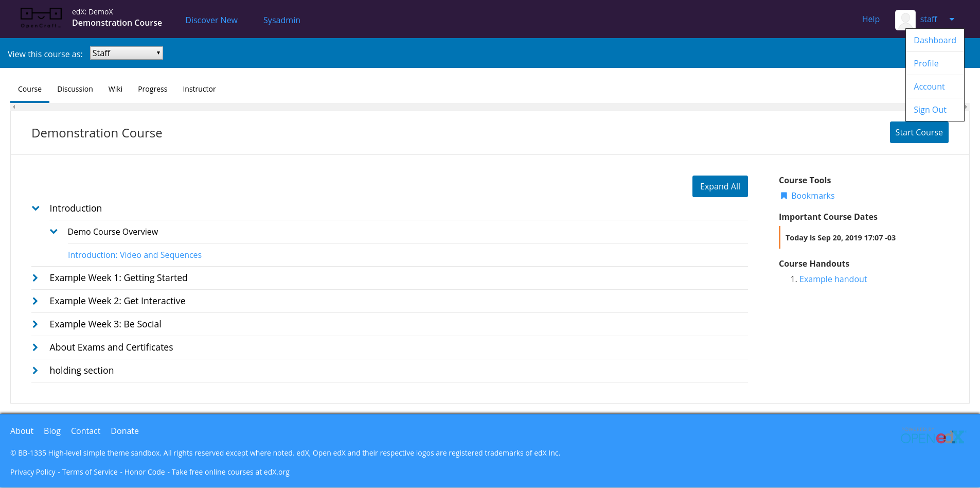Click the Help link
This screenshot has height=488, width=980.
[x=870, y=19]
